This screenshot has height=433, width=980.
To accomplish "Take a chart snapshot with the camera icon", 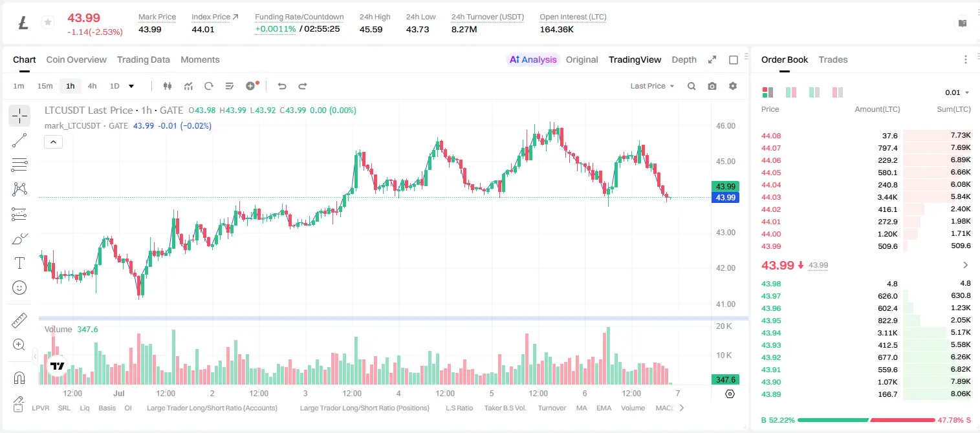I will coord(712,86).
